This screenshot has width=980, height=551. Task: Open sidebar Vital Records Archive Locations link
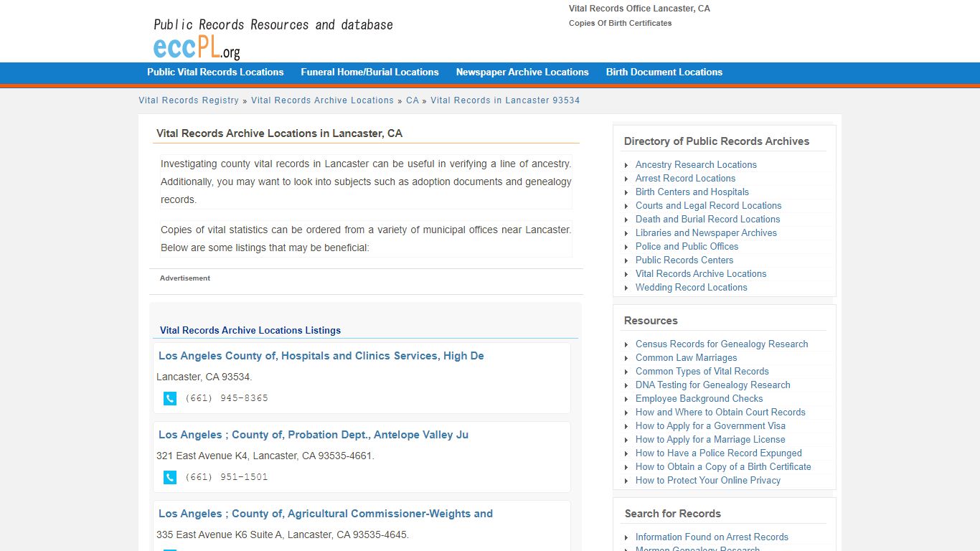(x=701, y=273)
